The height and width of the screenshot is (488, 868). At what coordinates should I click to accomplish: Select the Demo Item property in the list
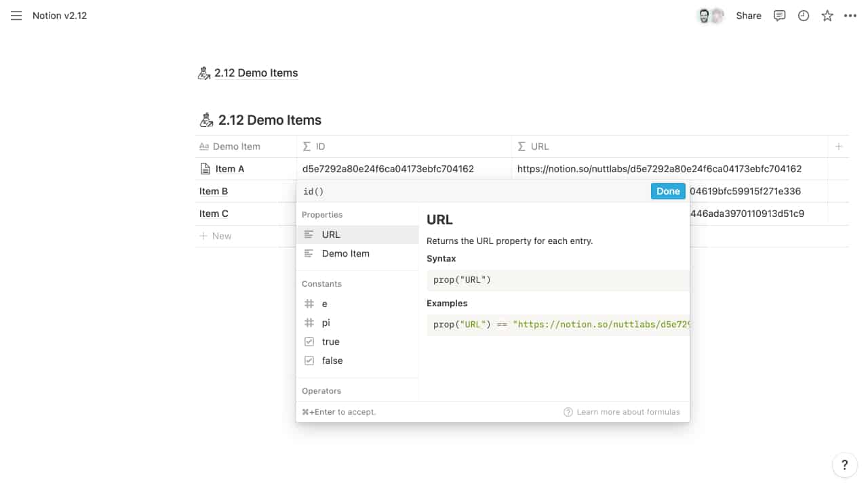[357, 253]
